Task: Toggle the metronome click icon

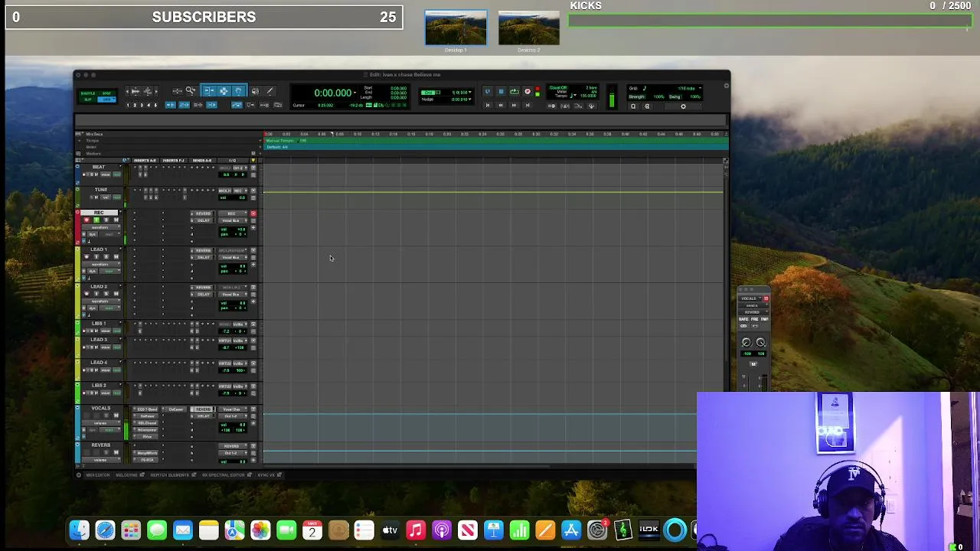Action: (x=565, y=106)
